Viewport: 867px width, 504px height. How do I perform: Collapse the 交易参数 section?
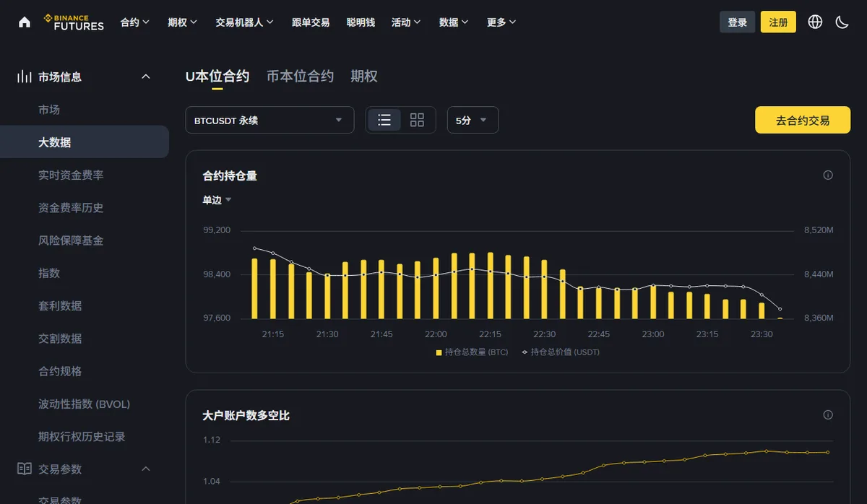(x=145, y=469)
